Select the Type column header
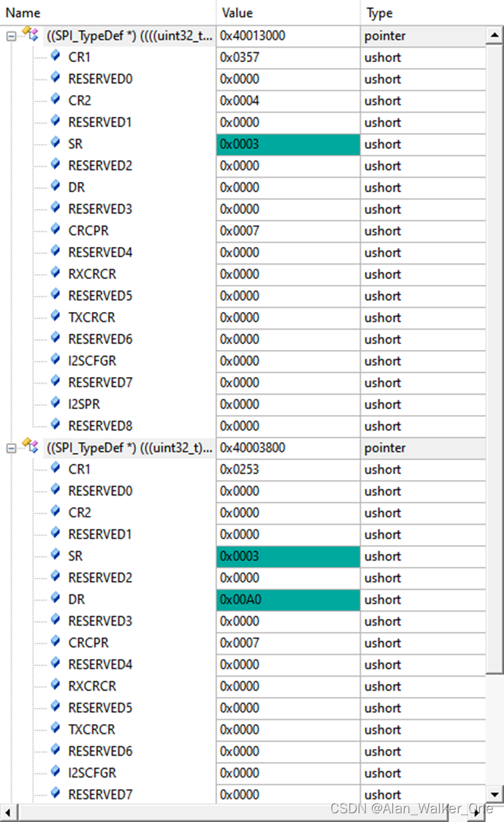The width and height of the screenshot is (504, 822). click(432, 12)
